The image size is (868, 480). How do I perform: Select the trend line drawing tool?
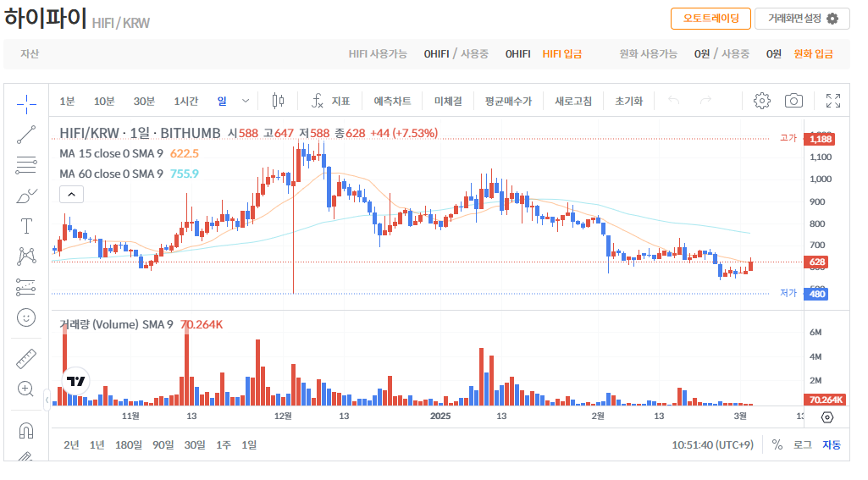tap(26, 135)
